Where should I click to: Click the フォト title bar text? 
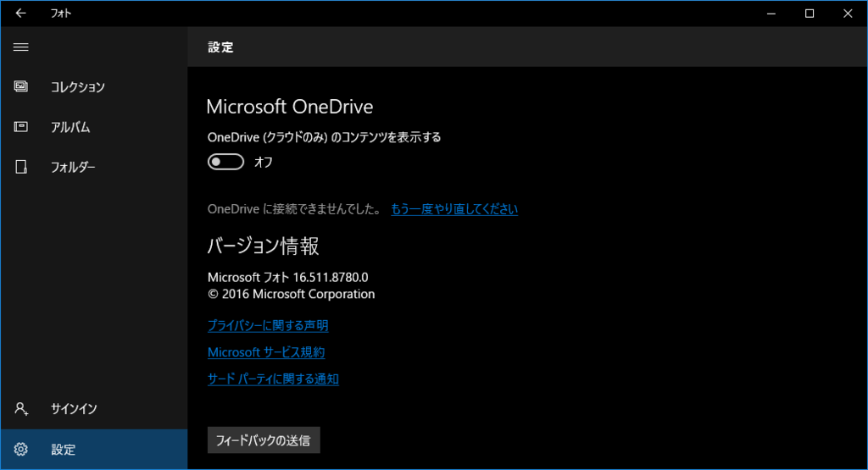(x=61, y=14)
